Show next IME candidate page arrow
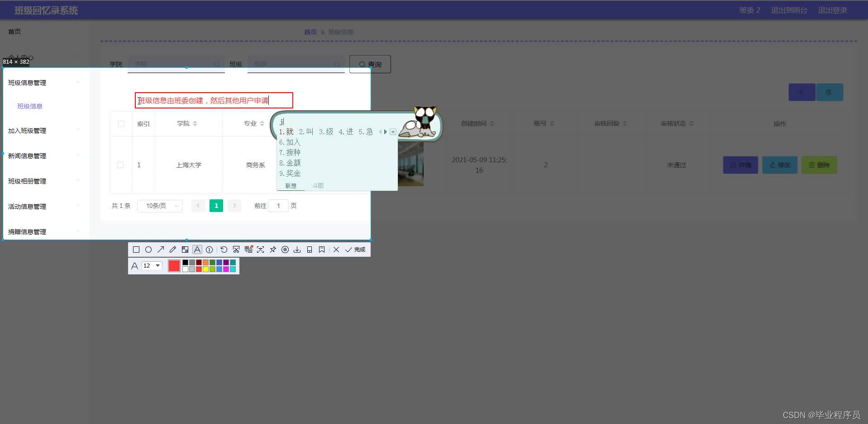This screenshot has height=424, width=868. point(386,132)
